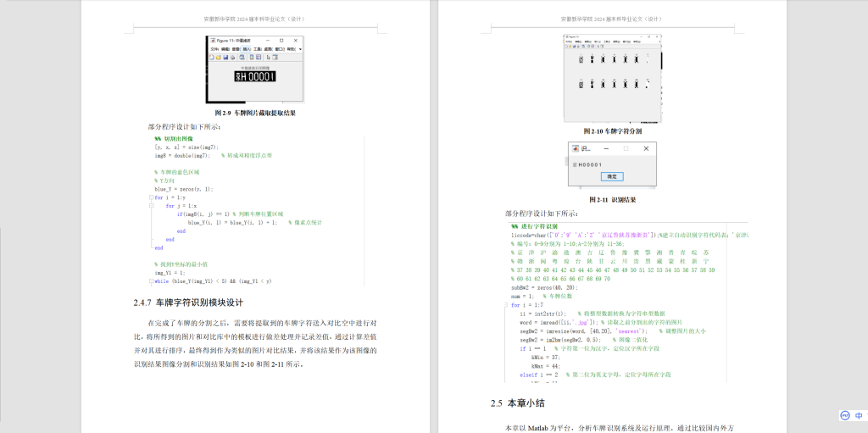Click Edit Plot arrow icon in Figure 11 toolbar

pos(269,57)
